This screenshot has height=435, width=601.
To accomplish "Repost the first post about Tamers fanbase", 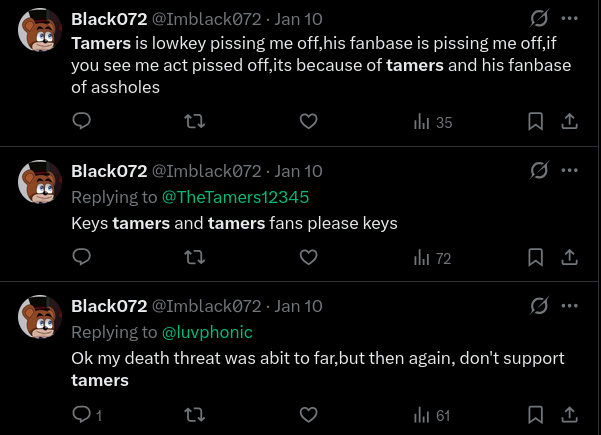I will click(x=197, y=121).
